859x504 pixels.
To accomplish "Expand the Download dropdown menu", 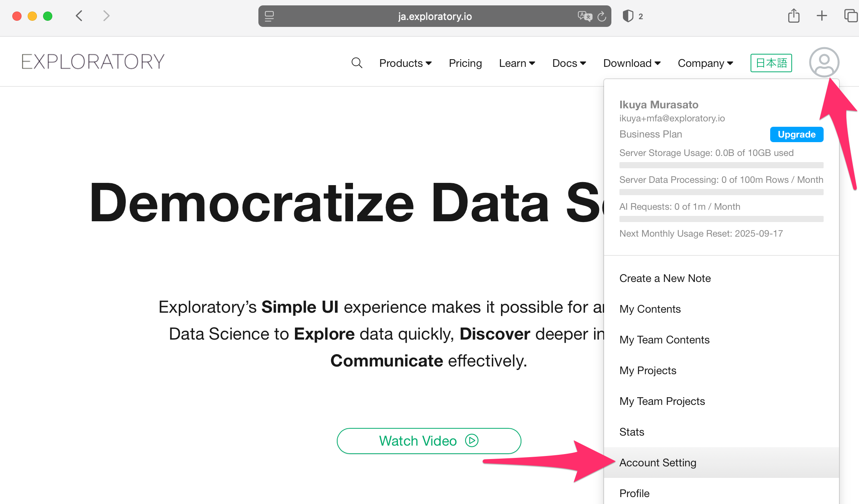I will click(632, 63).
